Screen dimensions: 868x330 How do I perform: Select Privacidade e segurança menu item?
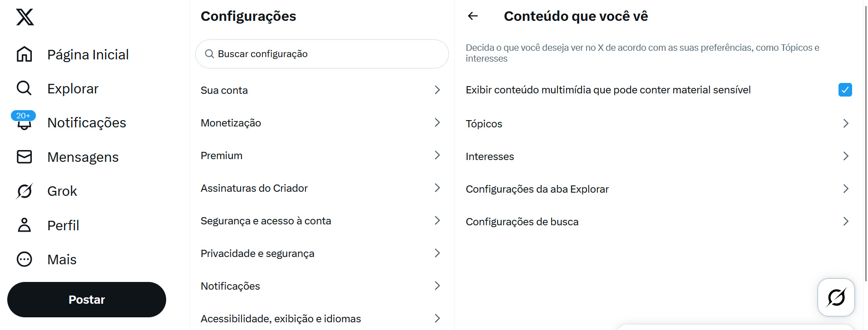[257, 253]
